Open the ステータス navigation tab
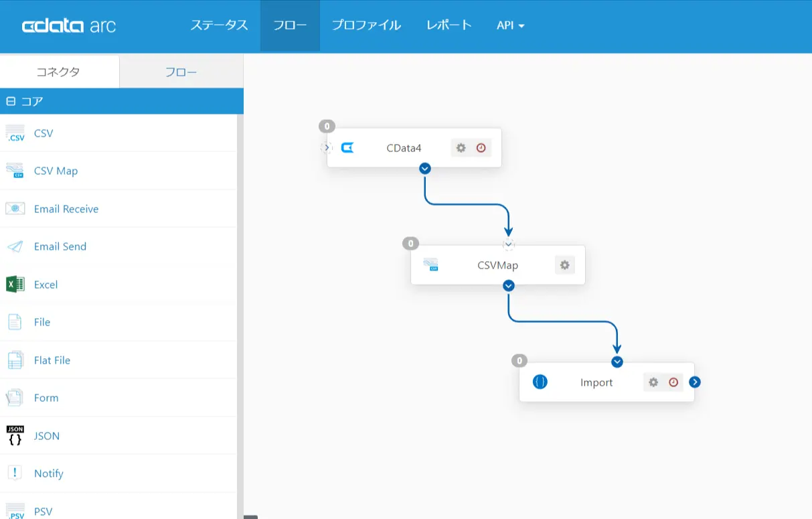The height and width of the screenshot is (519, 812). [219, 25]
